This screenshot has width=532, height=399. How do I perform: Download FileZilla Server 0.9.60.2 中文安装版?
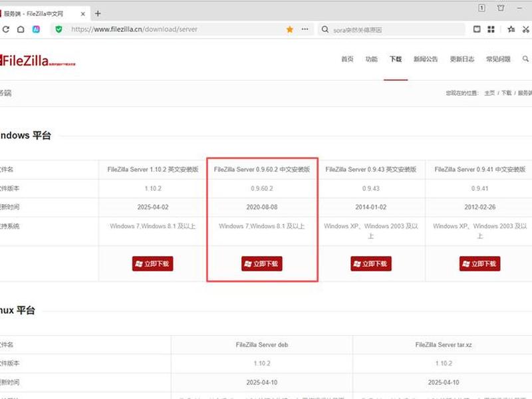[x=261, y=263]
